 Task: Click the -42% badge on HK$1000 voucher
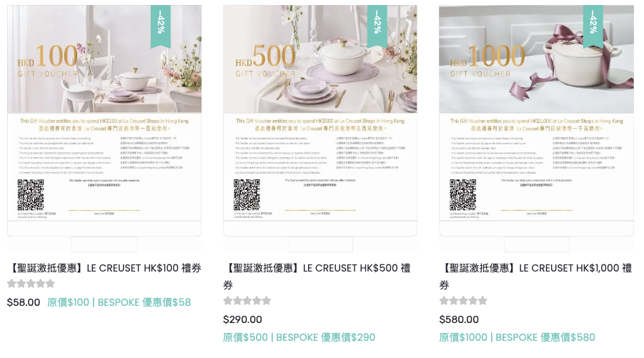593,26
